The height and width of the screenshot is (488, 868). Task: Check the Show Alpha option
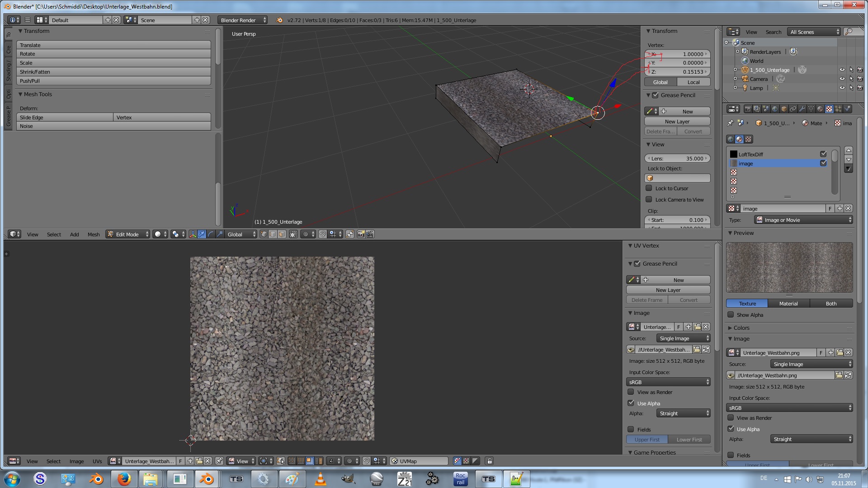[x=731, y=315]
